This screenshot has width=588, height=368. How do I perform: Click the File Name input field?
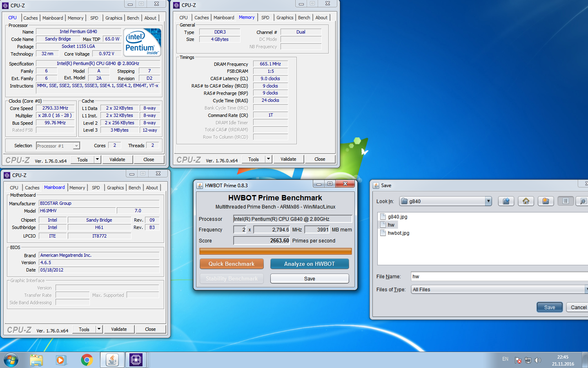click(499, 276)
